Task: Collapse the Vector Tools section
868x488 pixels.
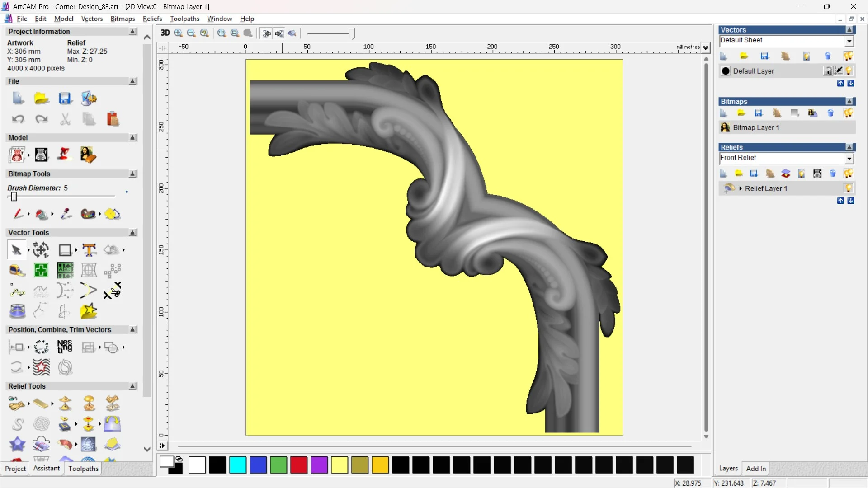Action: [132, 232]
